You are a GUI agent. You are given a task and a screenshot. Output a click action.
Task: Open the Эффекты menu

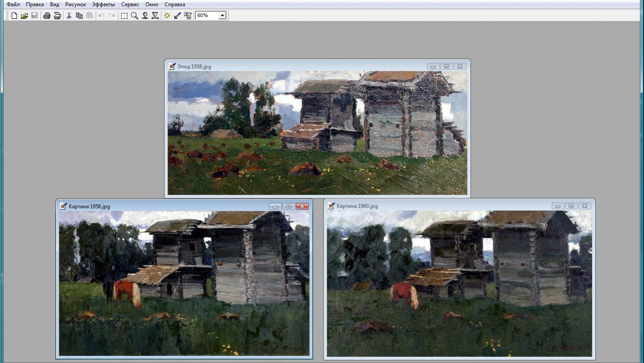click(103, 4)
